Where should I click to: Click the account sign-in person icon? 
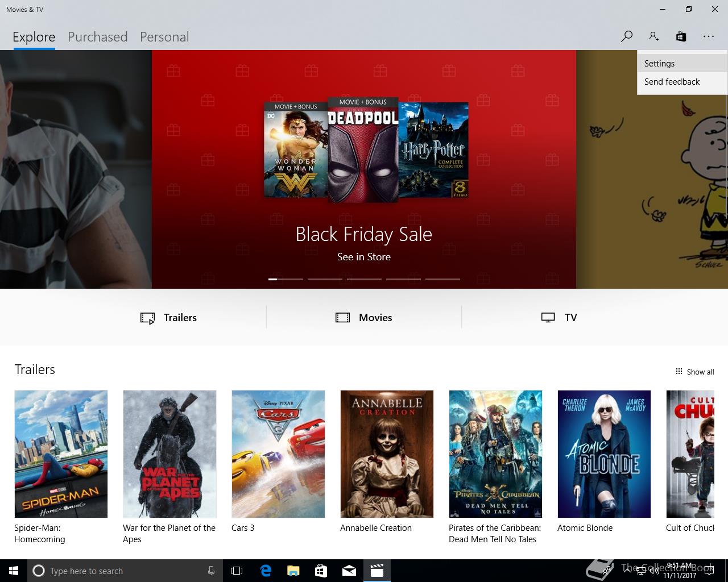tap(653, 36)
